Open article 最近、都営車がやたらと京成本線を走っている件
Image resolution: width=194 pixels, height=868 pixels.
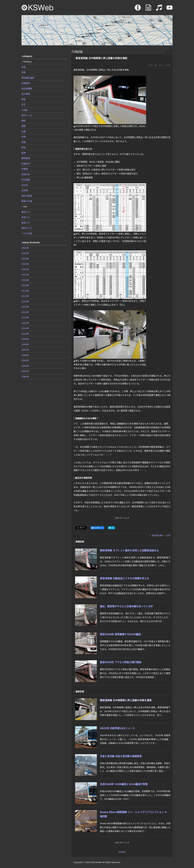click(x=126, y=606)
